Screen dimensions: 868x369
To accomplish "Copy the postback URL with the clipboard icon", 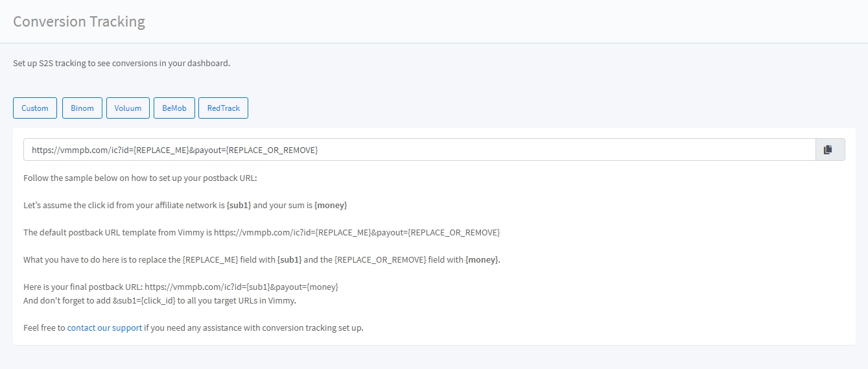I will [830, 150].
